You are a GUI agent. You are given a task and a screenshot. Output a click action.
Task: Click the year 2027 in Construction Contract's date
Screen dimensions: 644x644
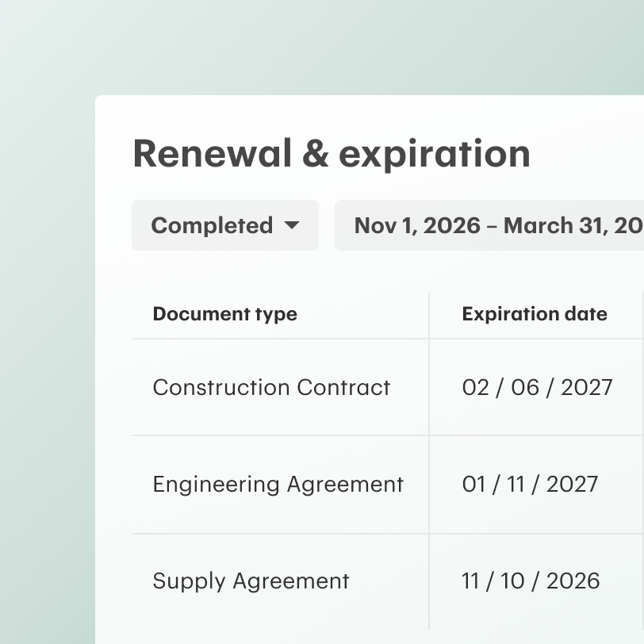coord(587,388)
